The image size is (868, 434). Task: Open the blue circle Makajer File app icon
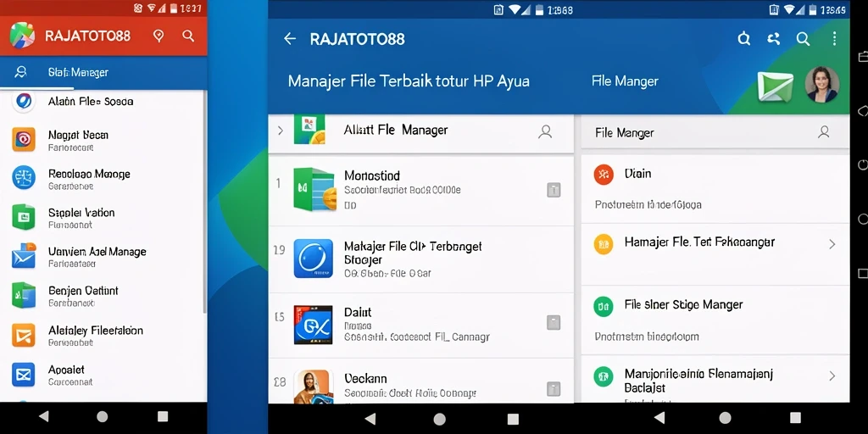tap(314, 258)
